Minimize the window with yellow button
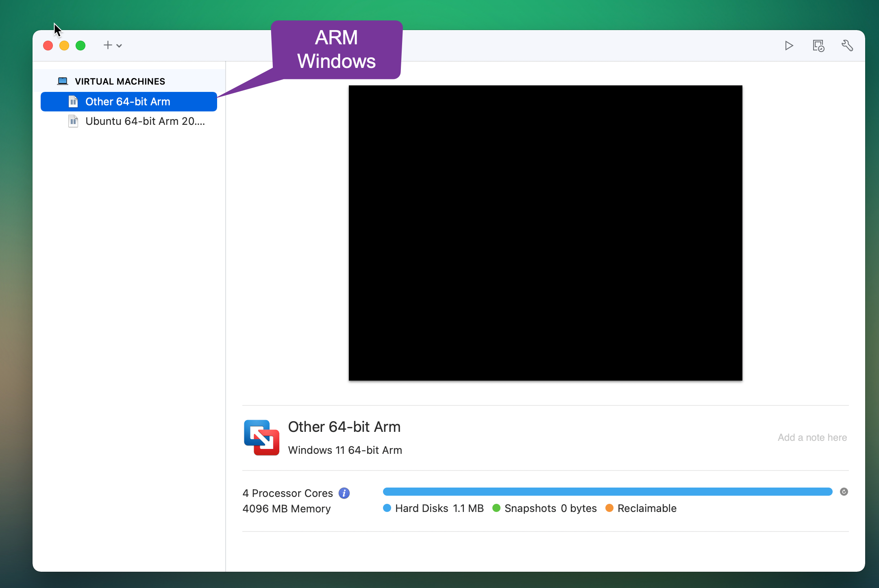The image size is (879, 588). 64,46
